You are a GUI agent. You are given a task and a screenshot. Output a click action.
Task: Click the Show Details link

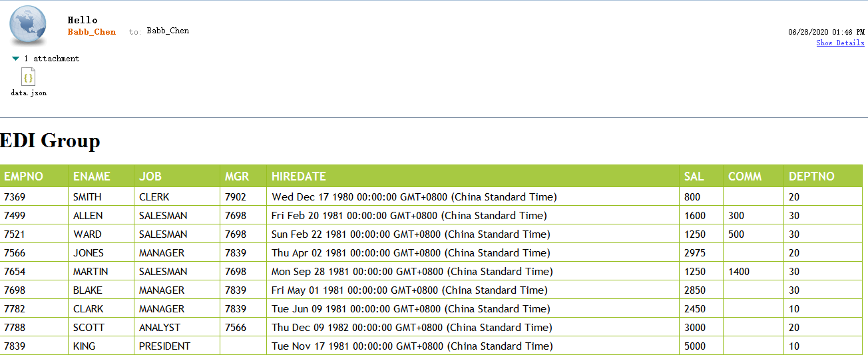tap(840, 43)
